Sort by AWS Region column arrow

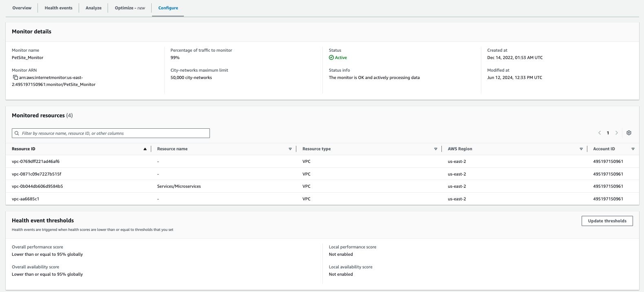point(581,149)
